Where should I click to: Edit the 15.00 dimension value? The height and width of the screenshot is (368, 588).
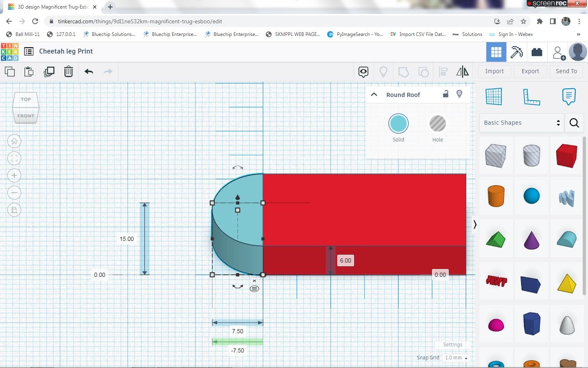click(127, 239)
